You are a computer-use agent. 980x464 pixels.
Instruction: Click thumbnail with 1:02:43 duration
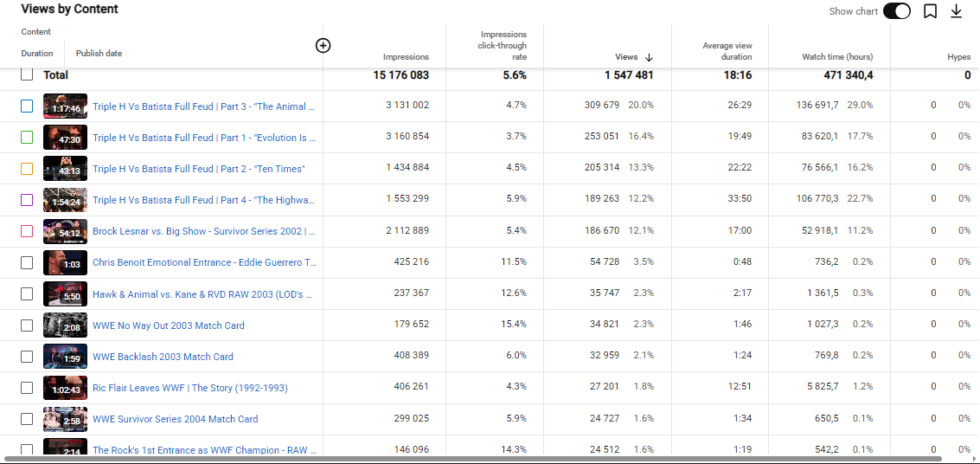point(65,388)
